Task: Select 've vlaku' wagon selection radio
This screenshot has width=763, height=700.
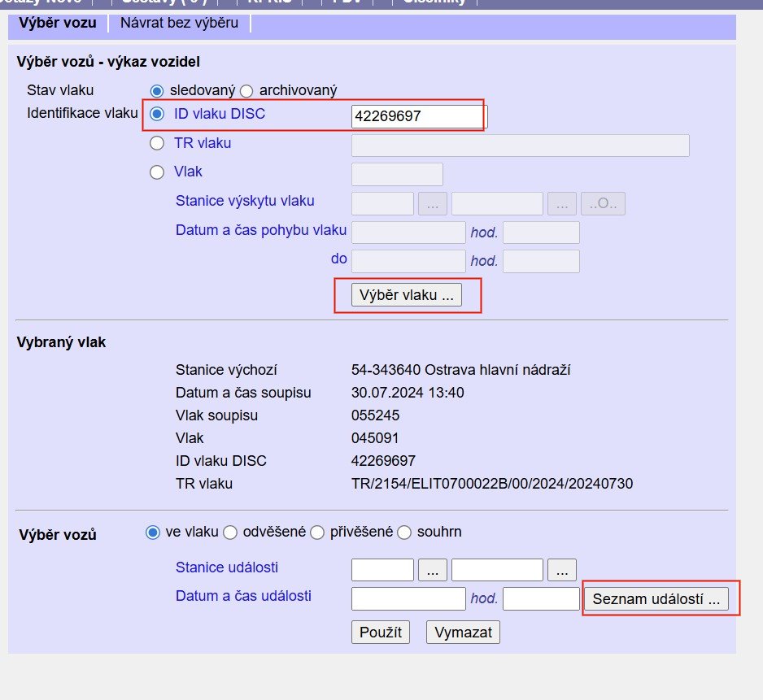Action: pos(152,533)
